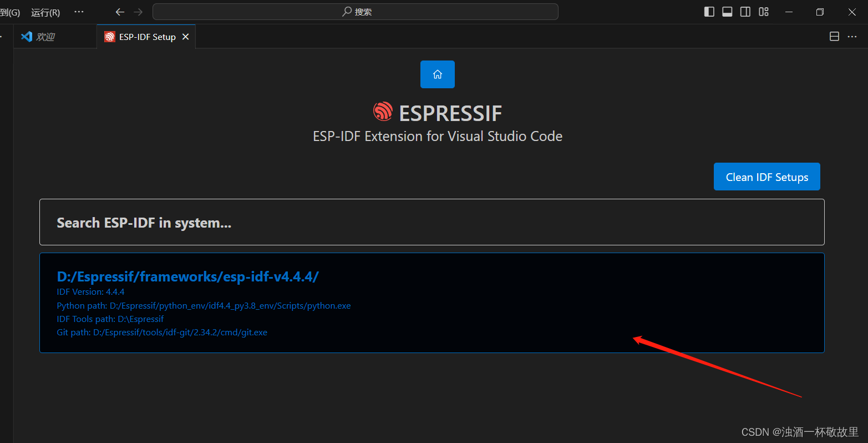Viewport: 868px width, 443px height.
Task: Toggle the bottom panel visibility
Action: [x=727, y=11]
